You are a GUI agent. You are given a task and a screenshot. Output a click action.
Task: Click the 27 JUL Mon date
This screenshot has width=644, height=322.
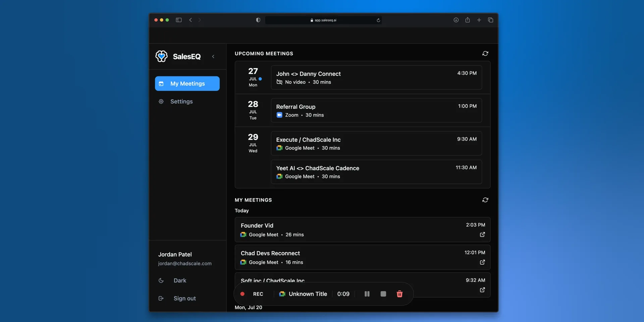click(253, 77)
